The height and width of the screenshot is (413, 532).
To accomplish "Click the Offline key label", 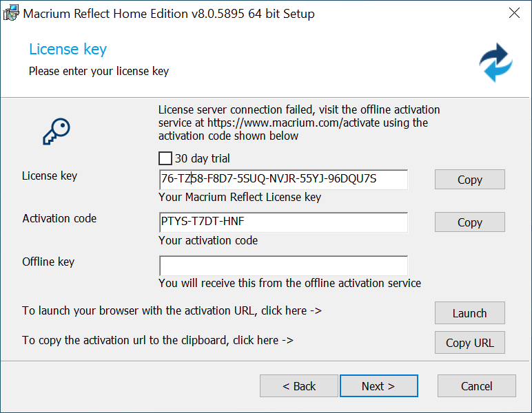I will [48, 262].
